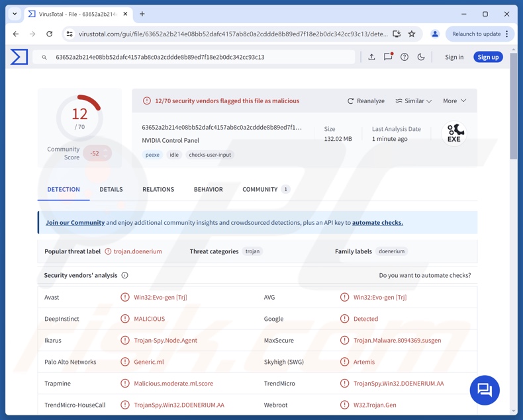Click the search magnifier icon
This screenshot has height=420, width=523.
44,58
